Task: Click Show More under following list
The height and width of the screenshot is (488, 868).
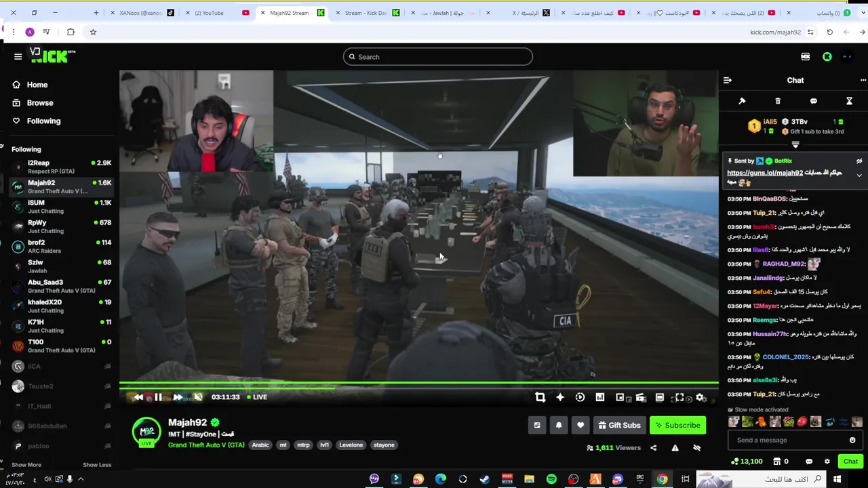Action: [26, 465]
